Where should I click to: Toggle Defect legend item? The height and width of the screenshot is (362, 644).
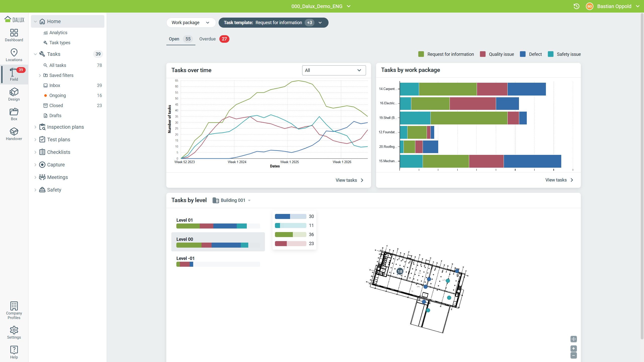click(x=531, y=54)
